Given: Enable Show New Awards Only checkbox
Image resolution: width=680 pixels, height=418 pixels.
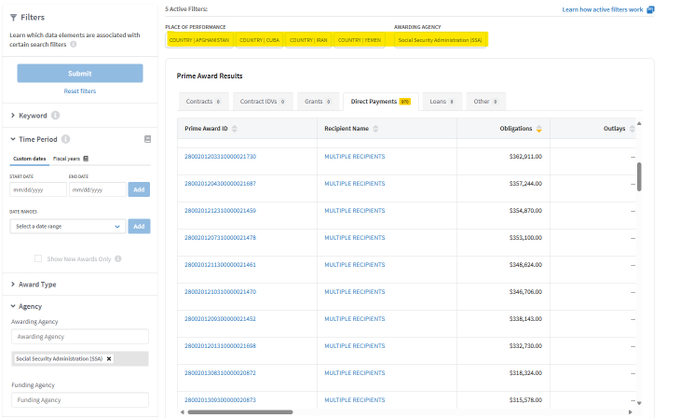Looking at the screenshot, I should click(x=40, y=258).
